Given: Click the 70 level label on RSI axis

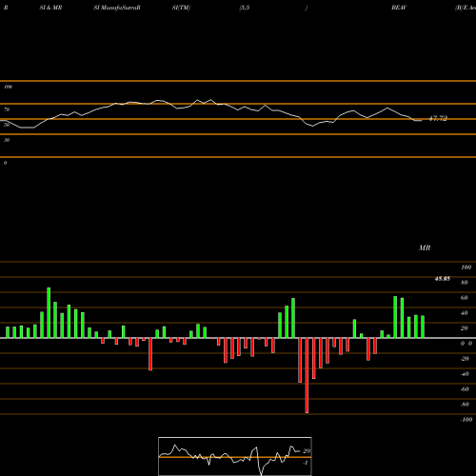Looking at the screenshot, I should pos(7,109).
